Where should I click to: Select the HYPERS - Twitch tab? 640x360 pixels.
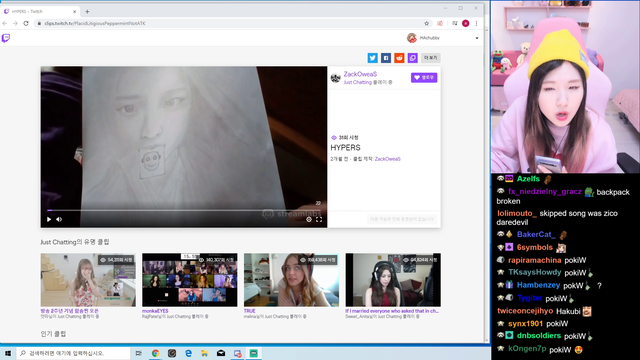click(40, 11)
